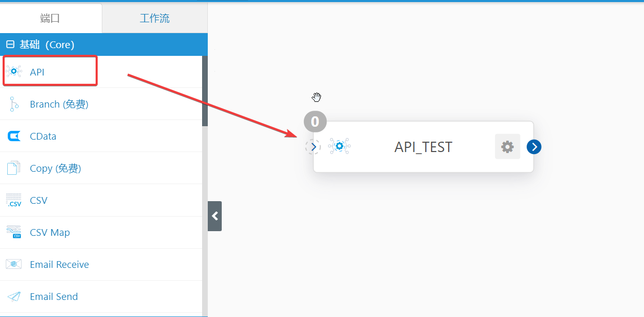Screen dimensions: 644x317
Task: Switch to the 工作流 tab
Action: [x=155, y=19]
